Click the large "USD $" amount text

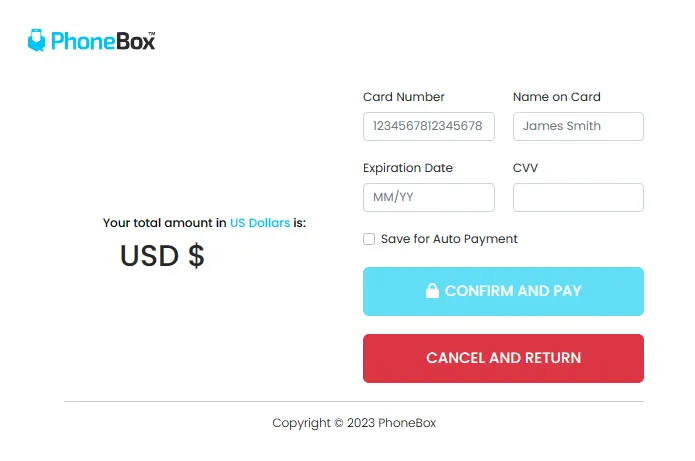(x=162, y=256)
